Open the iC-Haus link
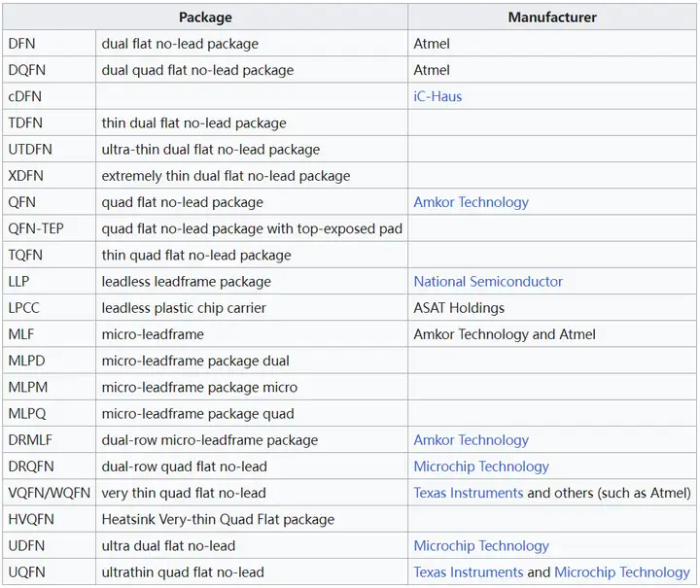 pyautogui.click(x=437, y=96)
